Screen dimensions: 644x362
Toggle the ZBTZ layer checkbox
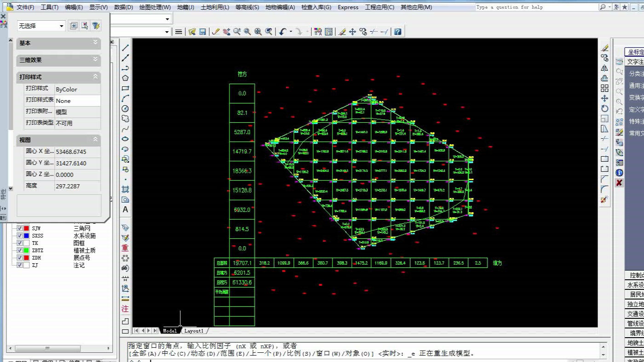pyautogui.click(x=19, y=250)
